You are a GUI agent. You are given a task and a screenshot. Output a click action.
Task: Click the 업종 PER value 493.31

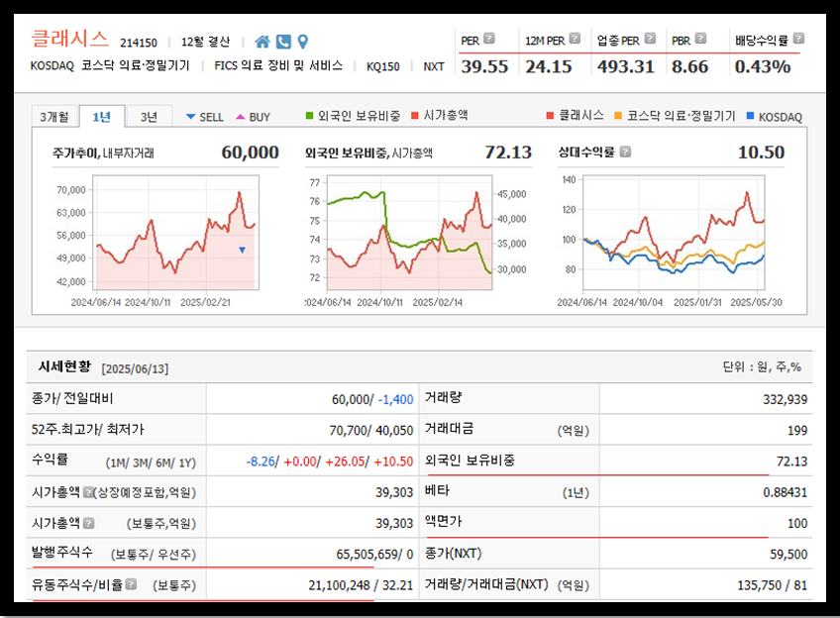click(x=626, y=66)
